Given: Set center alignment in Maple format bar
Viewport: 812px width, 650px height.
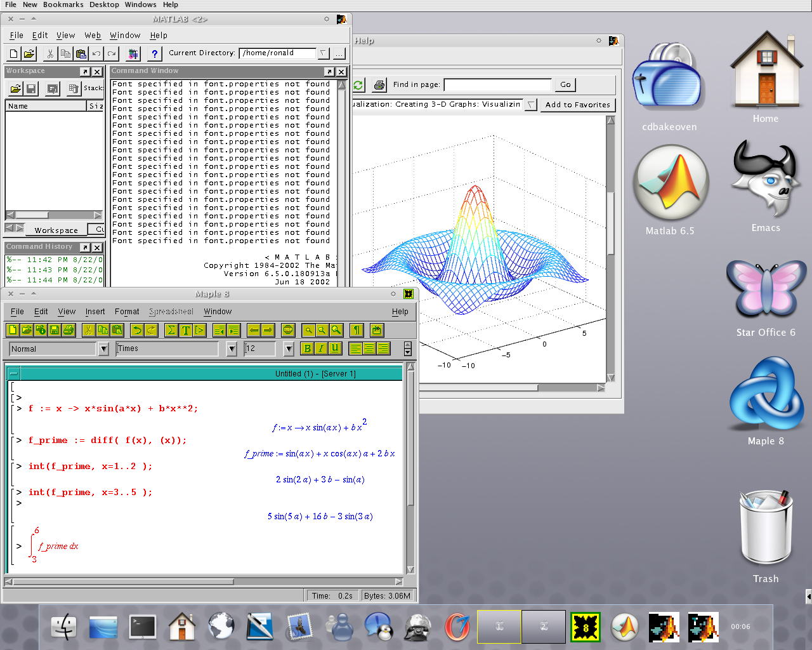Looking at the screenshot, I should [369, 348].
